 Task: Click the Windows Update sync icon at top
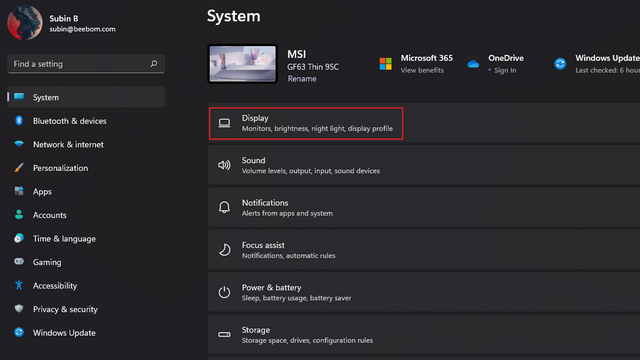click(560, 64)
